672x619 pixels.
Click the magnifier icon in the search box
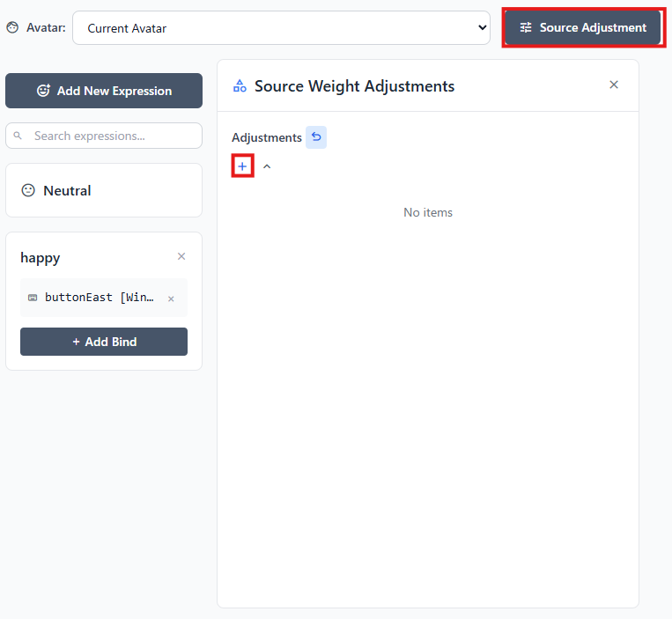[19, 136]
